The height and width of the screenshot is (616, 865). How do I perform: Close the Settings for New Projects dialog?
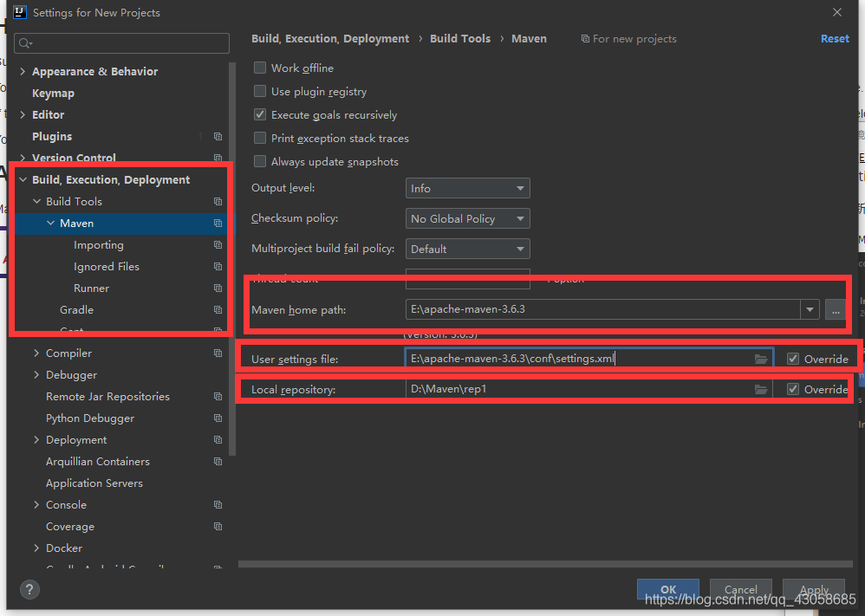tap(837, 12)
